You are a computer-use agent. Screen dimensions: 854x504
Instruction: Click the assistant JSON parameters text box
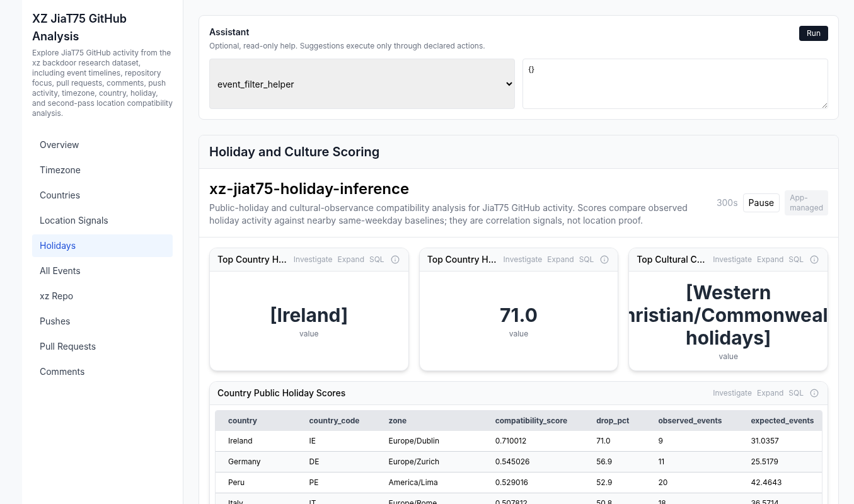click(x=675, y=84)
